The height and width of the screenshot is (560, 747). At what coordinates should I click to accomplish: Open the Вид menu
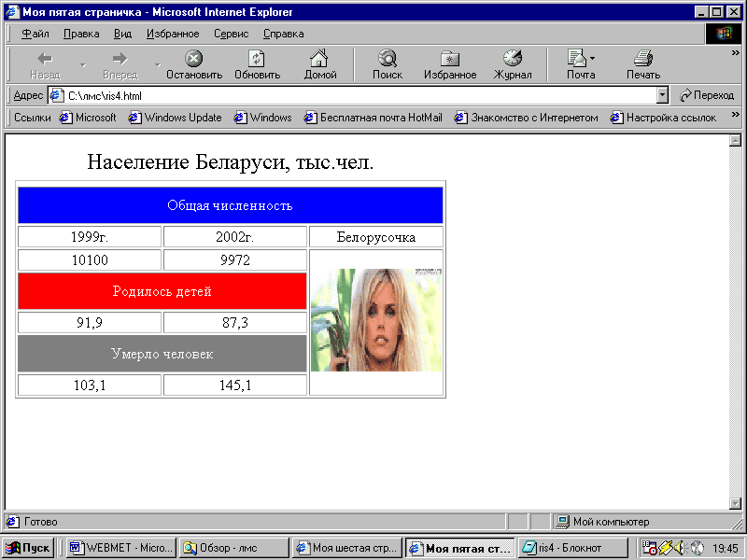pos(122,34)
